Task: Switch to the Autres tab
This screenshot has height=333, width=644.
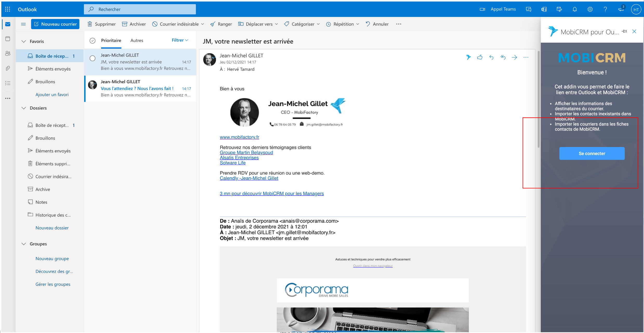Action: 137,41
